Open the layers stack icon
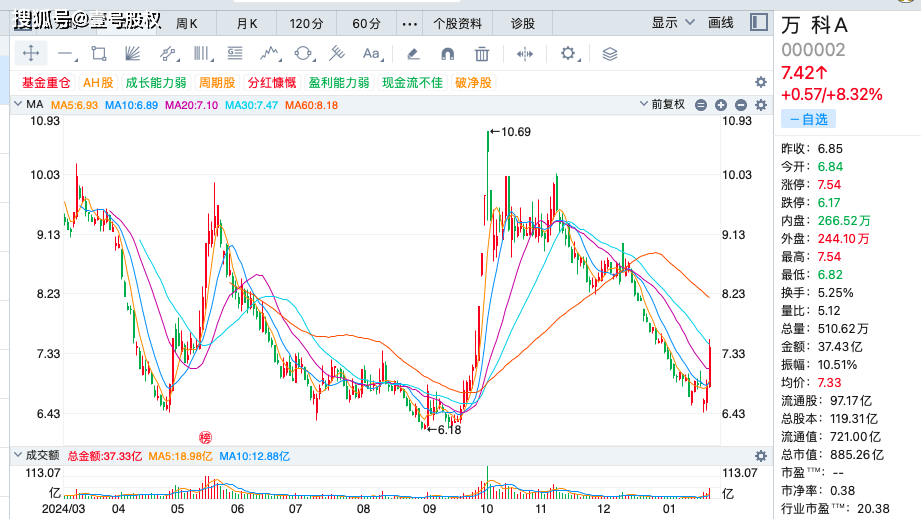This screenshot has height=519, width=921. coord(610,54)
